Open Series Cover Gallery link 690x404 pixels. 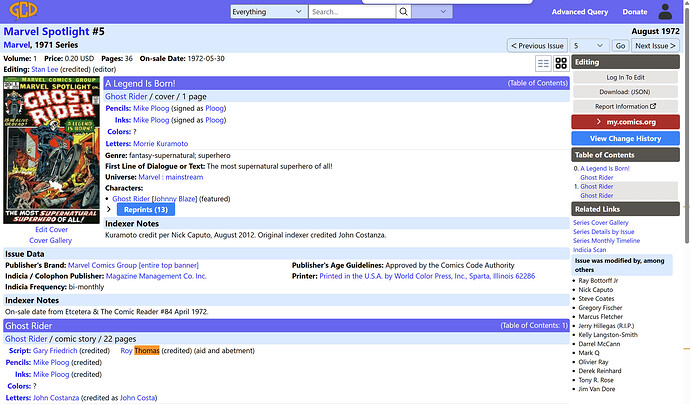[601, 223]
